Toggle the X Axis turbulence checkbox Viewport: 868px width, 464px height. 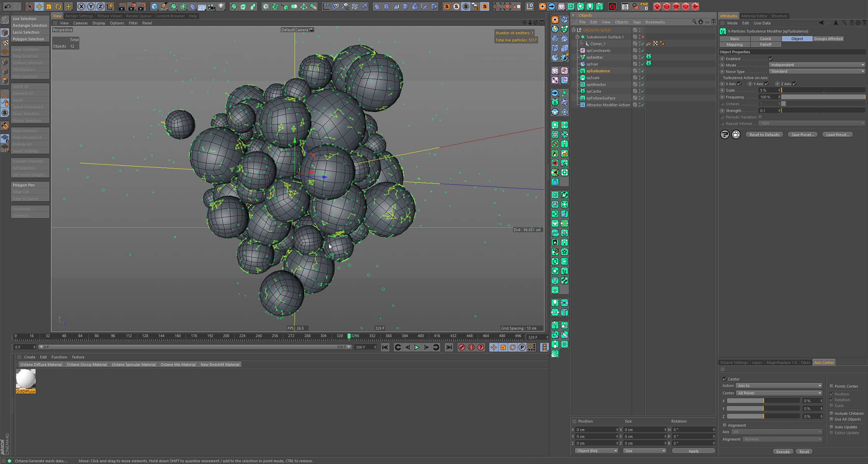tap(739, 84)
